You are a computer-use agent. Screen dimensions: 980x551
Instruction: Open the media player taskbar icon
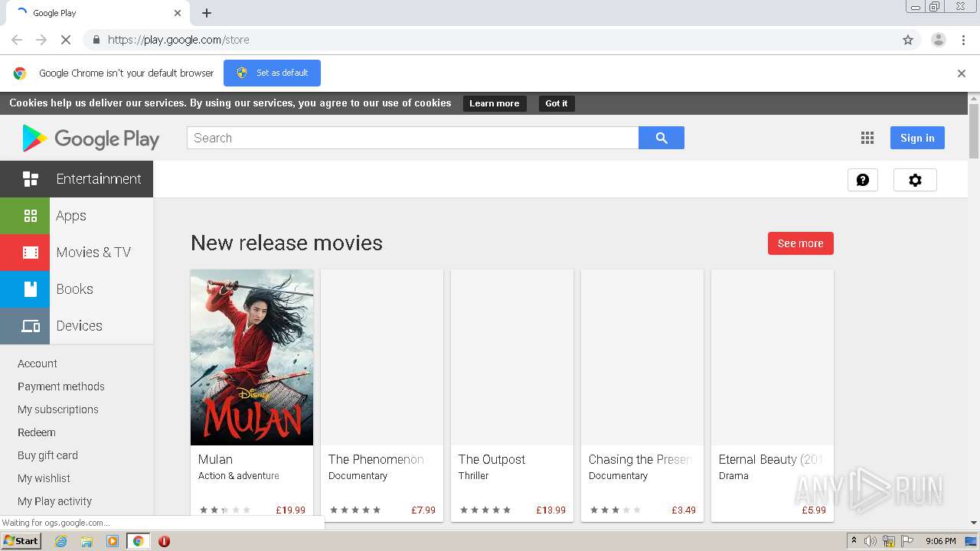113,541
